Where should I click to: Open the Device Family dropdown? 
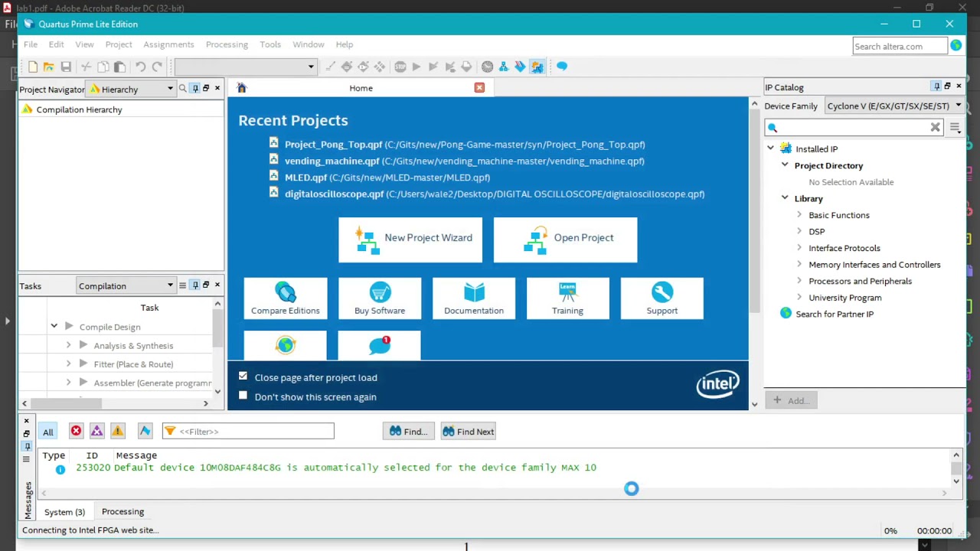pos(893,106)
